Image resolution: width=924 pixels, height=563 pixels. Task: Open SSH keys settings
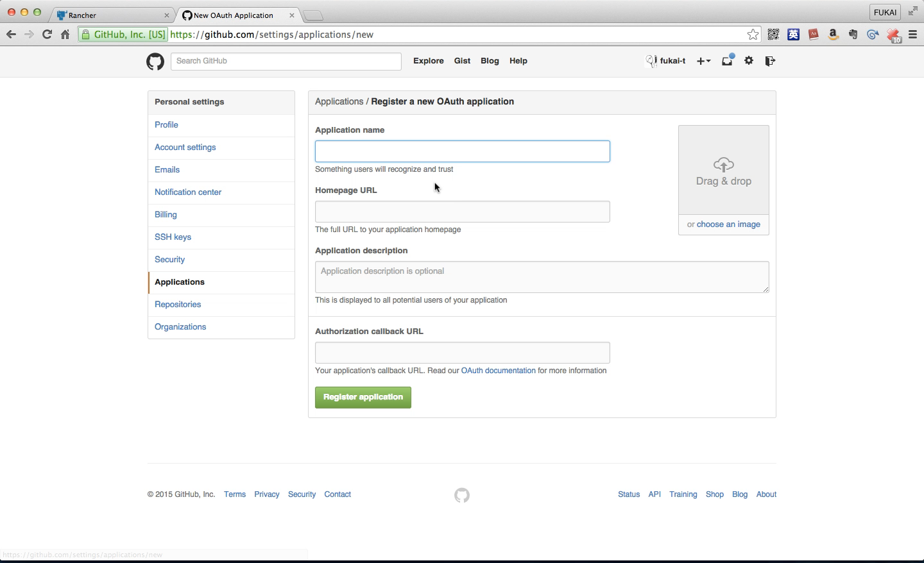click(x=221, y=237)
